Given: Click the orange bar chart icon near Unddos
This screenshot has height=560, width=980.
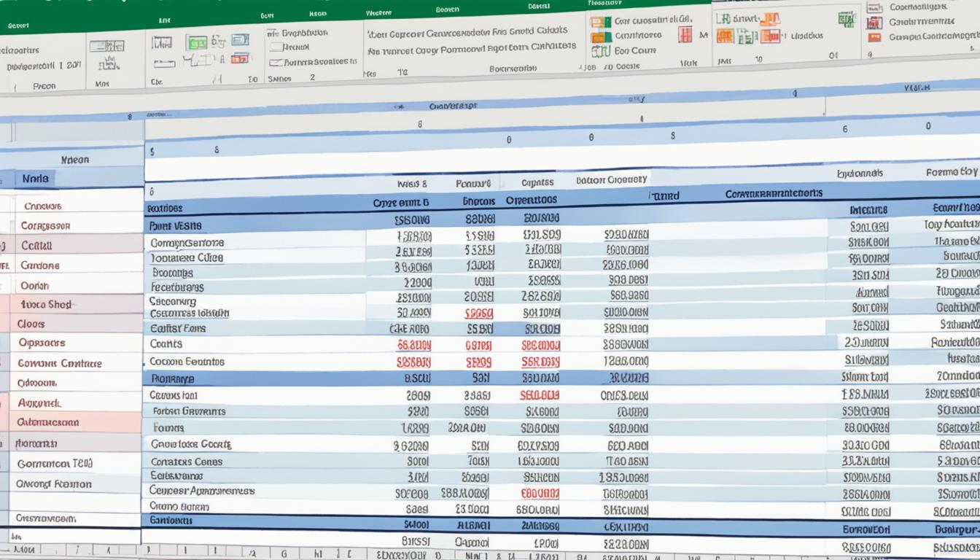Looking at the screenshot, I should (x=770, y=36).
